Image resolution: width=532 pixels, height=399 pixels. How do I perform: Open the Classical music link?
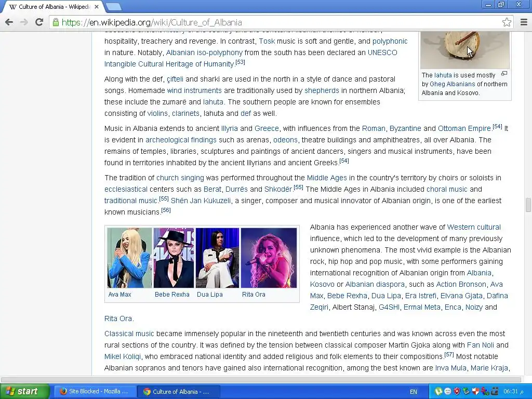click(129, 334)
